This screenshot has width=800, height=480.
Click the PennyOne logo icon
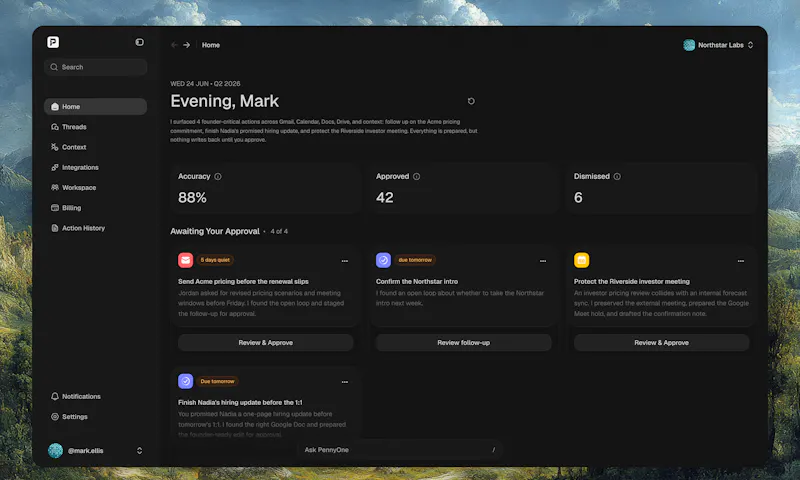click(x=53, y=42)
